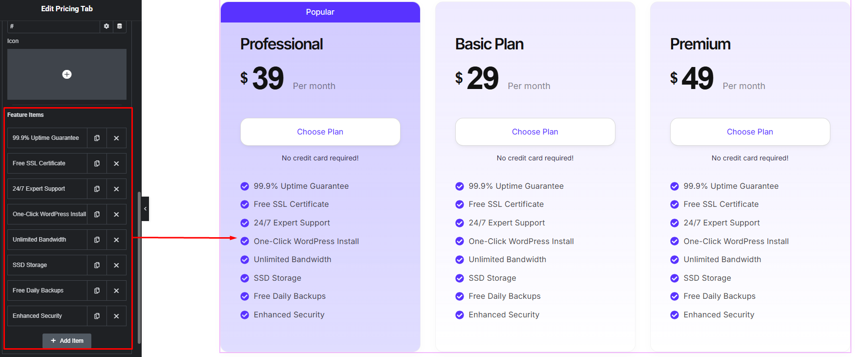This screenshot has width=868, height=357.
Task: Click the Add Item button
Action: (x=67, y=341)
